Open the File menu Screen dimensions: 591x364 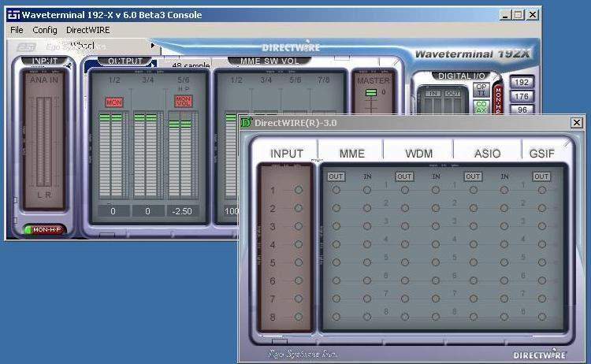(17, 30)
